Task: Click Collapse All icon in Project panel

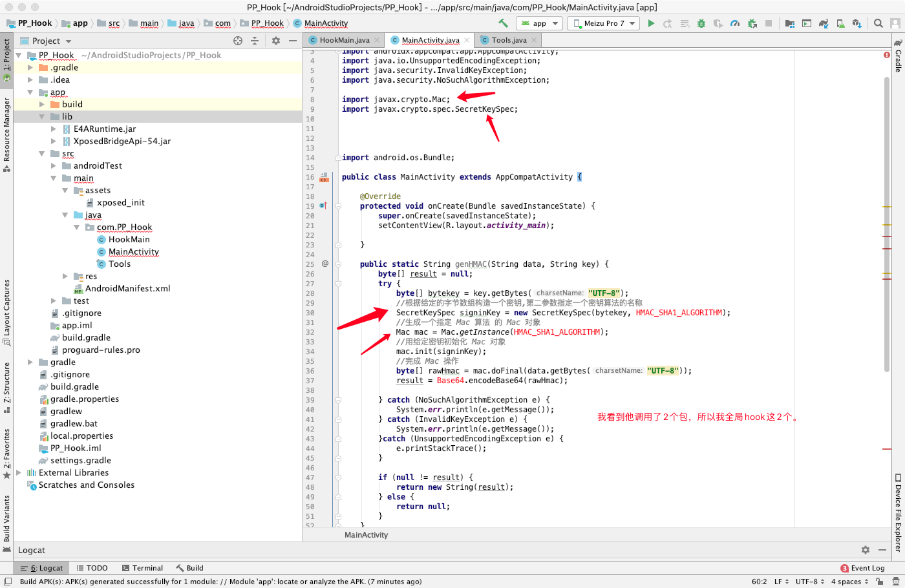Action: 255,41
